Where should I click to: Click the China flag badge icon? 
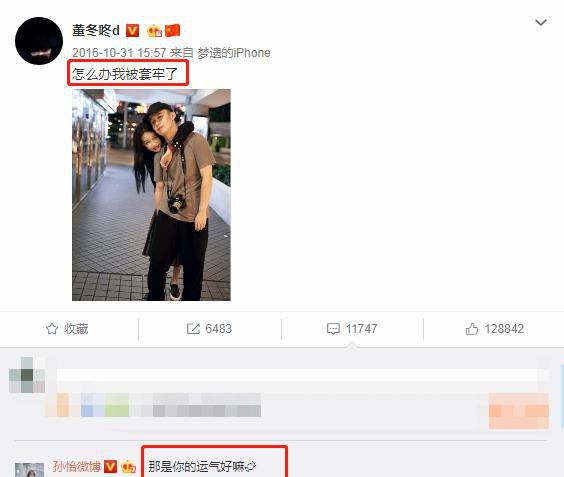coord(172,31)
